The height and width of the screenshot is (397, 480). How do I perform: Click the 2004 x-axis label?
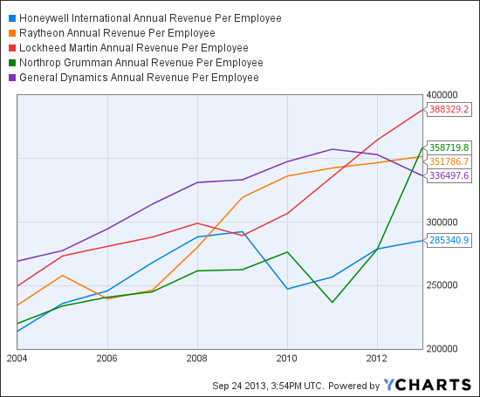(x=17, y=358)
